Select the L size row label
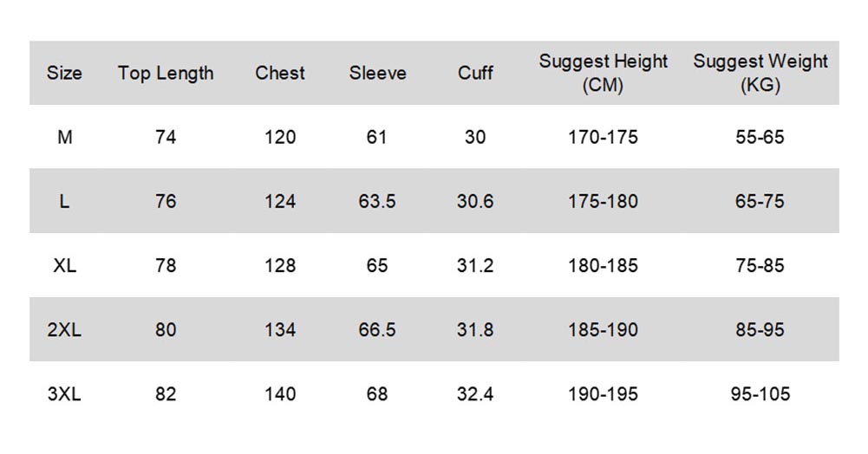The image size is (868, 454). 64,201
